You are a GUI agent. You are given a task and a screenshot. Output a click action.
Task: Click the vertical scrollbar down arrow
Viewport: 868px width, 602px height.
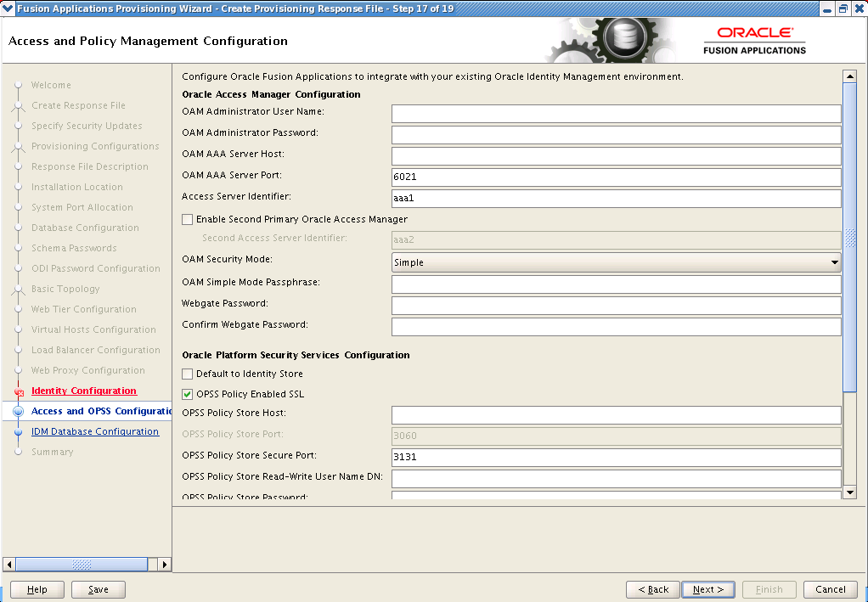click(x=849, y=492)
